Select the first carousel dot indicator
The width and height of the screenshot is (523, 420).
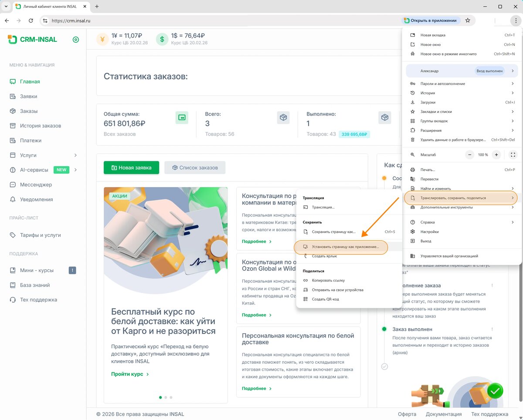click(x=160, y=397)
